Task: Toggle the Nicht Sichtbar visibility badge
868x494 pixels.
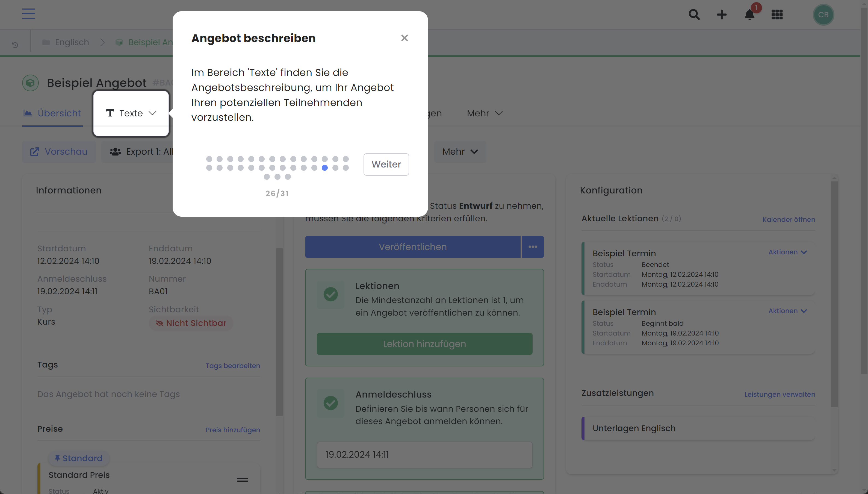Action: (191, 323)
